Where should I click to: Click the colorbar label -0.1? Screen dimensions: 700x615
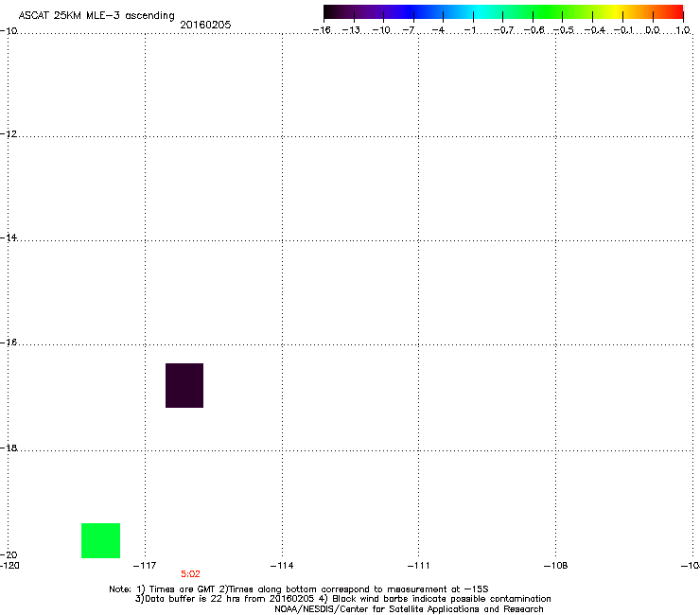(x=623, y=30)
